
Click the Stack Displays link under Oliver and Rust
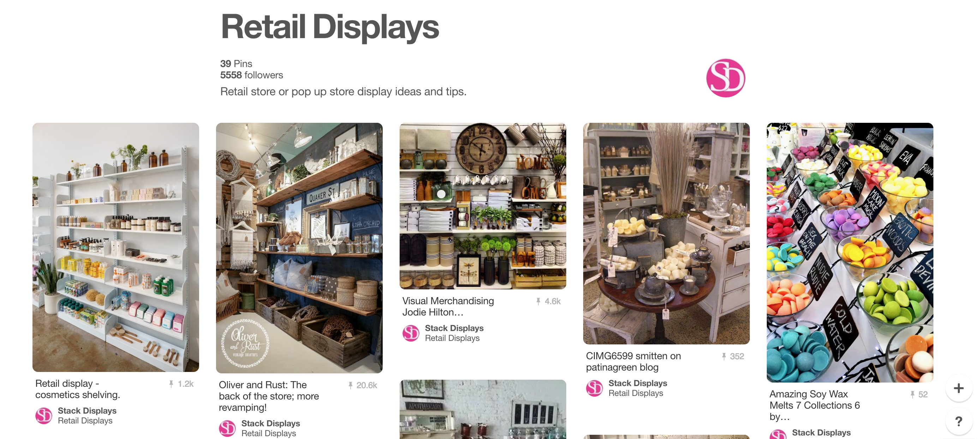click(270, 423)
